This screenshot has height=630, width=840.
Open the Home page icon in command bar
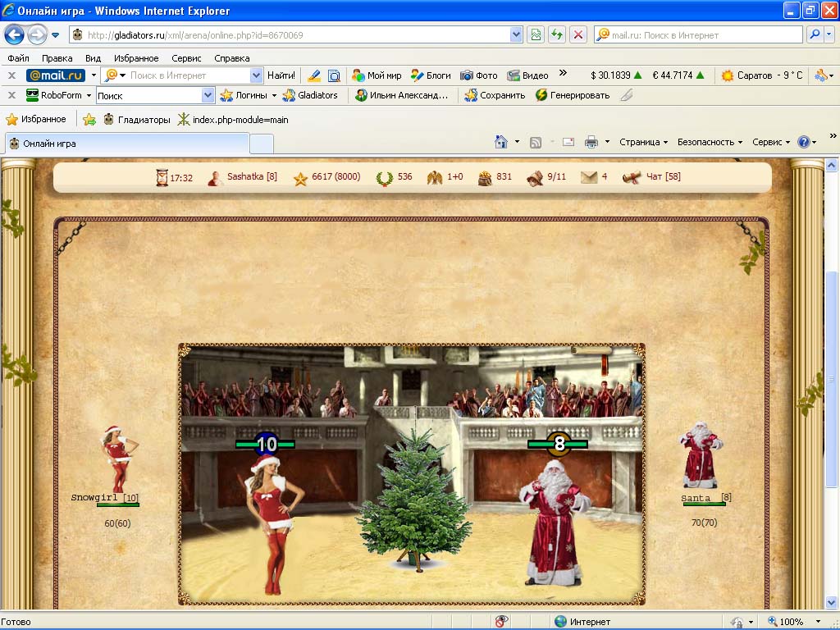click(x=501, y=142)
